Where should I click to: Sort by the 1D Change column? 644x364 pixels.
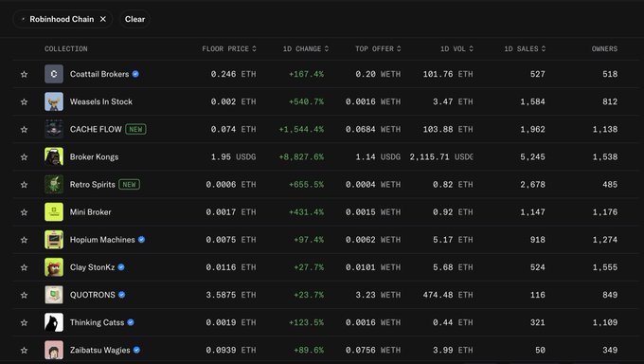306,48
